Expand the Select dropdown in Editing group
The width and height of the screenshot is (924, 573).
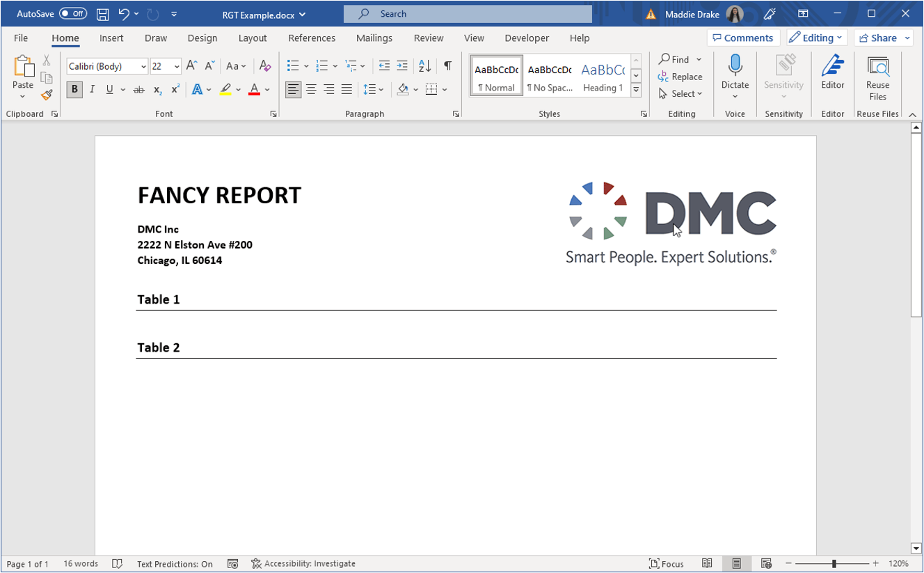(680, 93)
